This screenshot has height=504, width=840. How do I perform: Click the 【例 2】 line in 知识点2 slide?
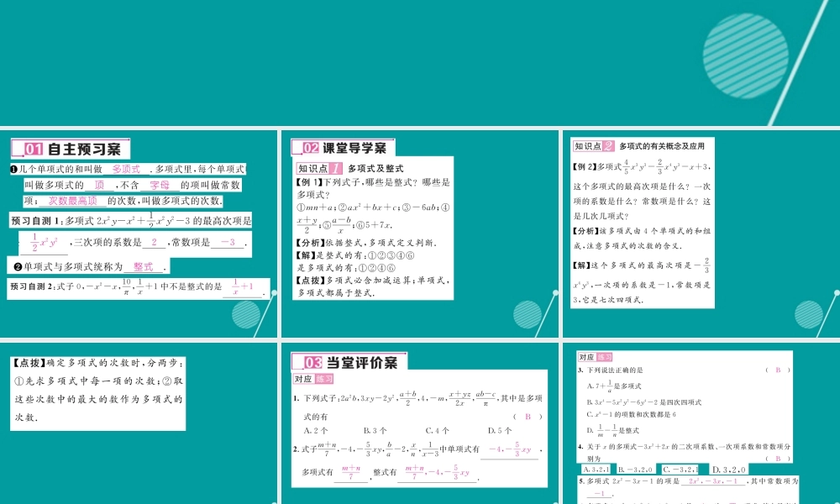click(x=641, y=166)
